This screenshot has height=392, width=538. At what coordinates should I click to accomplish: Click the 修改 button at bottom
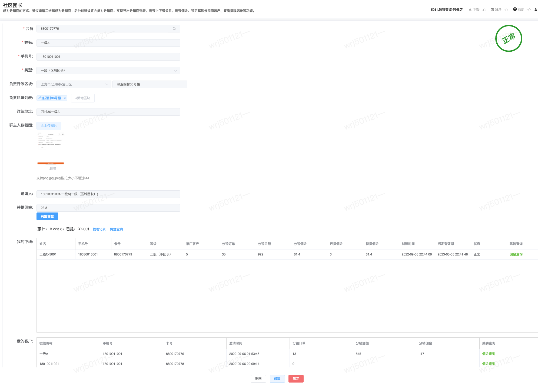tap(277, 379)
